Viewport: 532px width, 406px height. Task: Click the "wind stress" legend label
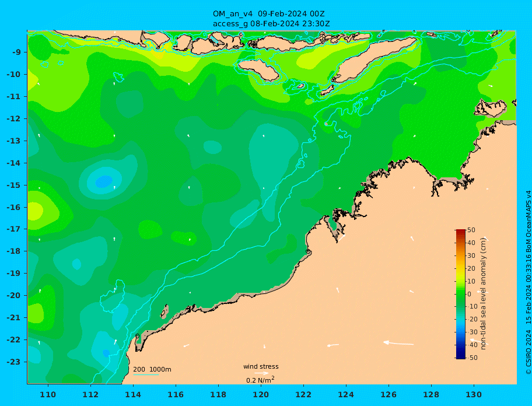pos(261,367)
